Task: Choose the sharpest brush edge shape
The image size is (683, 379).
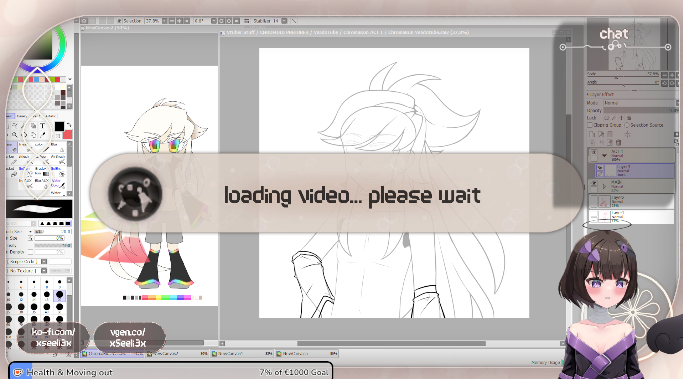Action: [x=43, y=223]
